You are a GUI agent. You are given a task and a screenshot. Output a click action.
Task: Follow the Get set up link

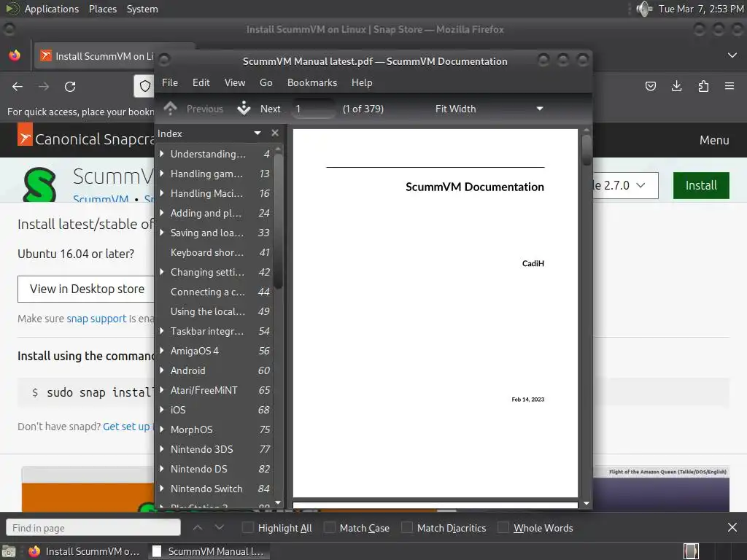click(x=127, y=427)
